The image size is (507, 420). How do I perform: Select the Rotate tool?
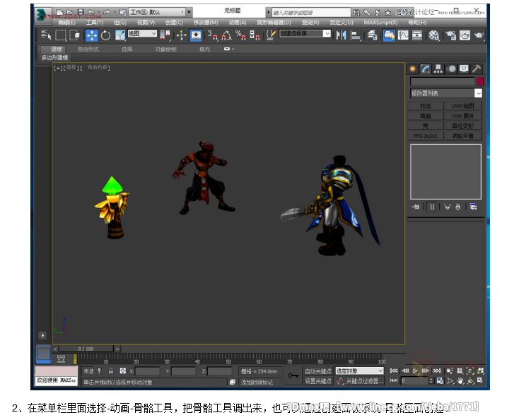[105, 35]
